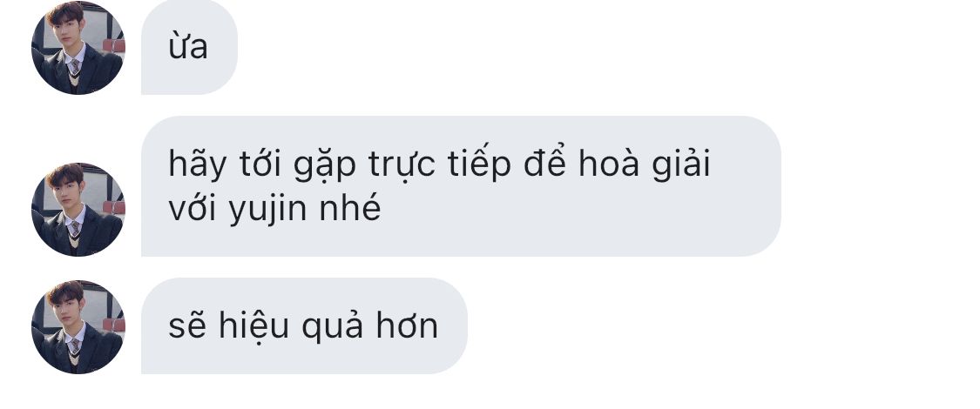980x409 pixels.
Task: Click the word "quả" in the last message
Action: (x=332, y=327)
